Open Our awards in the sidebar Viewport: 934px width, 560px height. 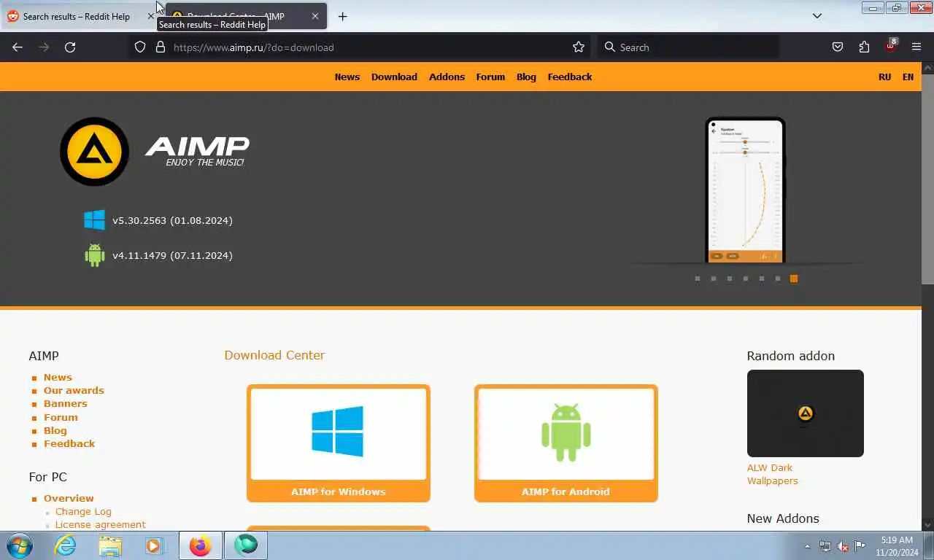tap(74, 390)
